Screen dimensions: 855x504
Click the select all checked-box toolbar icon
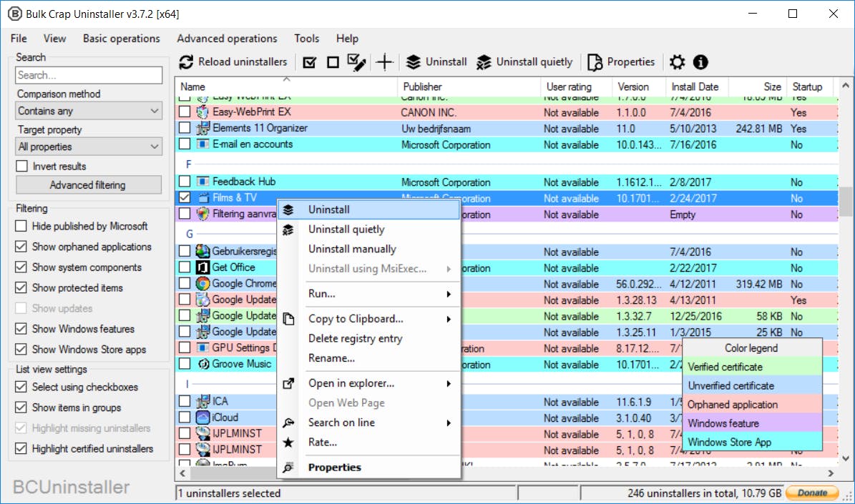310,63
